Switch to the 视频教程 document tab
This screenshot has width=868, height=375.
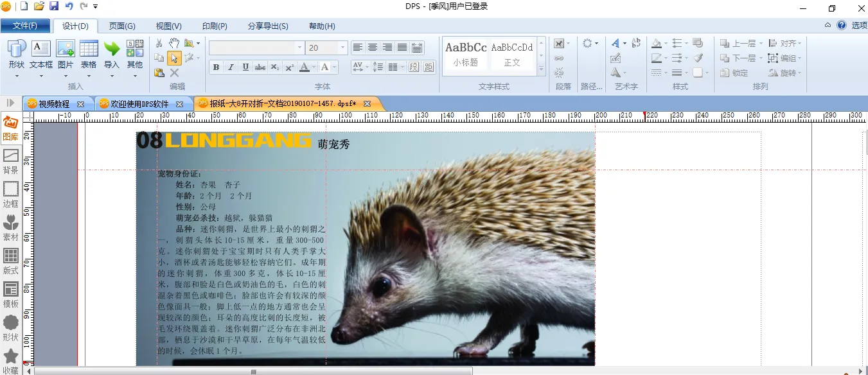point(54,103)
